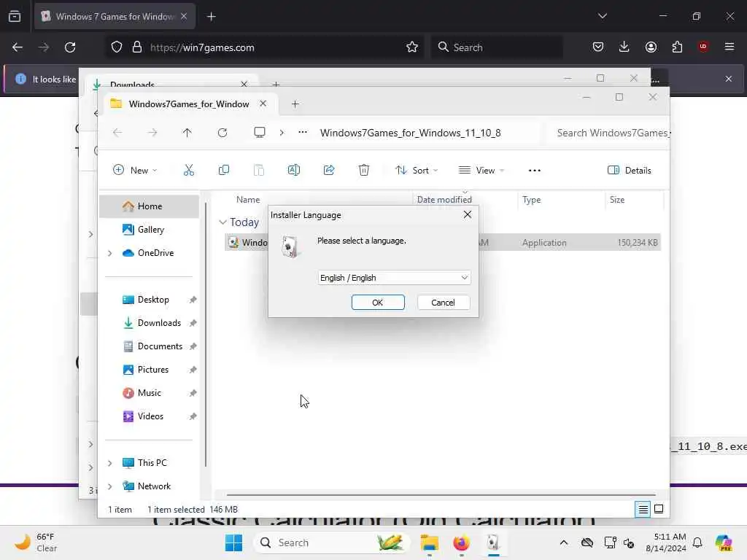Collapse the Today group
Image resolution: width=747 pixels, height=560 pixels.
(x=222, y=222)
